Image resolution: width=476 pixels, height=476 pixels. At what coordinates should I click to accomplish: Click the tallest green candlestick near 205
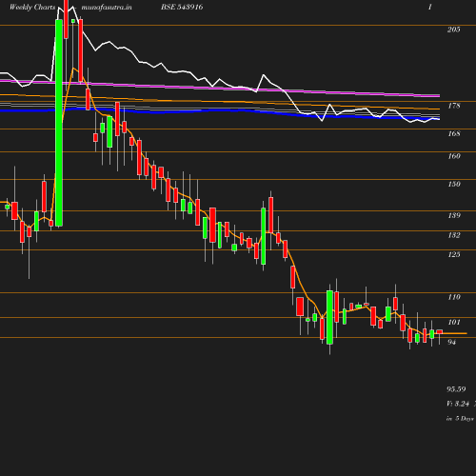coord(59,123)
